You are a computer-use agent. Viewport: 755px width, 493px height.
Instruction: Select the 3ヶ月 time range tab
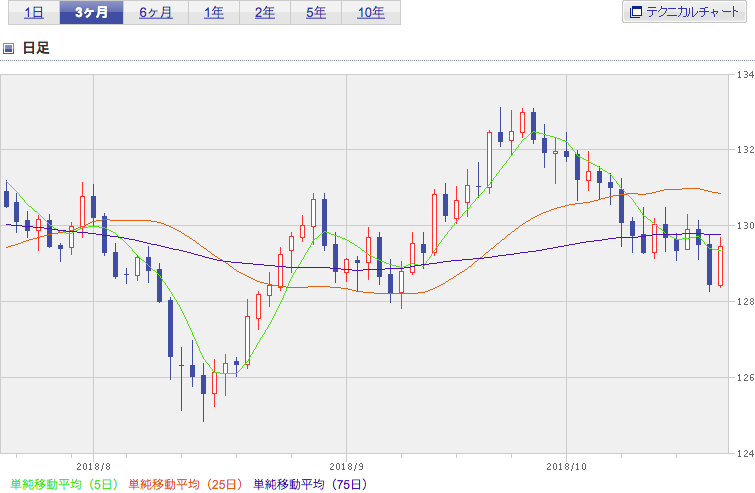tap(91, 12)
